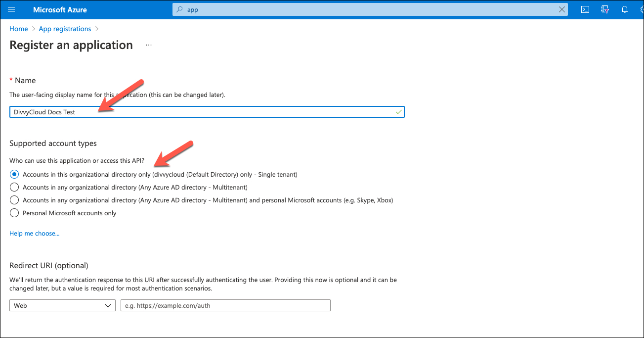Click "Who can use this application" question text
644x338 pixels.
(77, 161)
